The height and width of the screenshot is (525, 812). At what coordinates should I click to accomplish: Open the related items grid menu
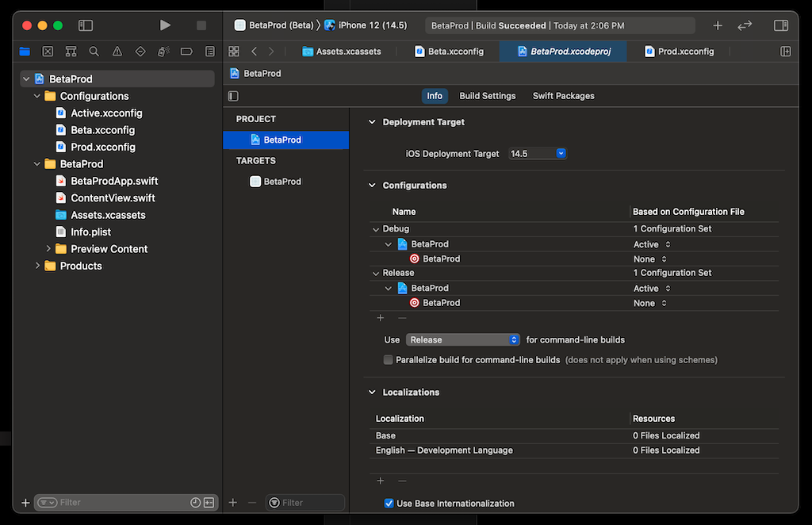tap(234, 52)
